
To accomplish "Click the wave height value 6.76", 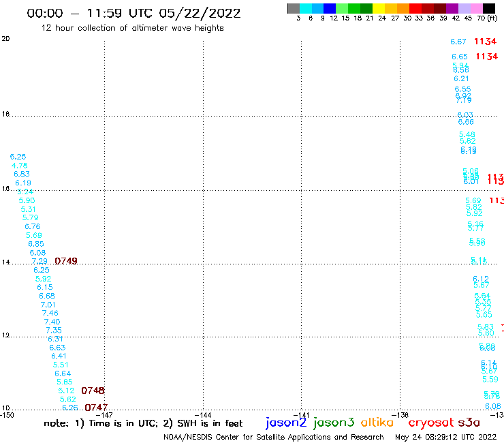I will point(33,226).
